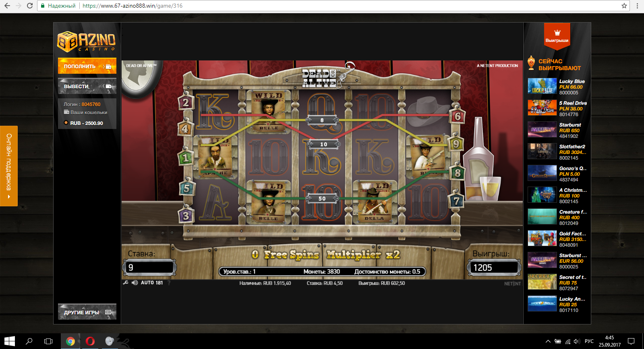Open the Chrome menu three dots
Screen dimensions: 644x349
[637, 6]
